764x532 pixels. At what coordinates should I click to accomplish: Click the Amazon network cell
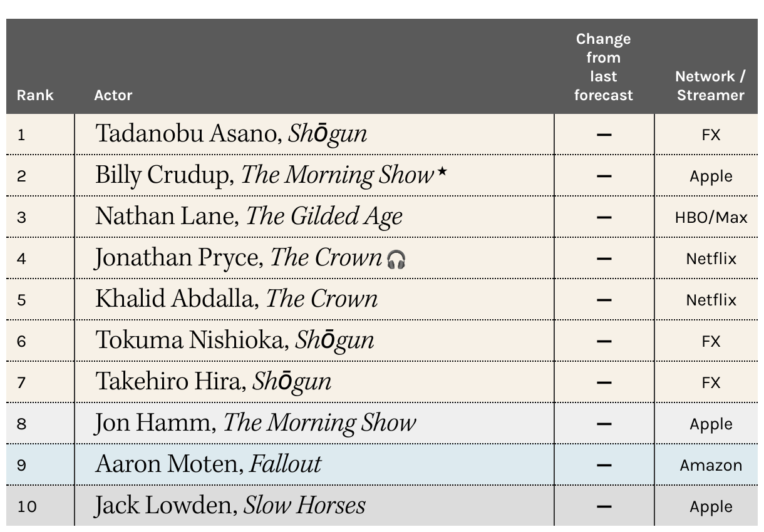[x=711, y=465]
